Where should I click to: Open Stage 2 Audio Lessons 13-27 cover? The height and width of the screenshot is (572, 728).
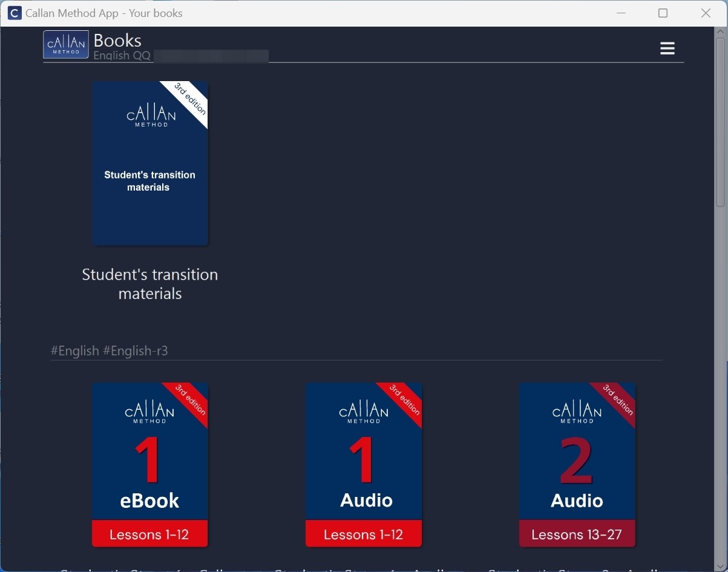tap(577, 465)
